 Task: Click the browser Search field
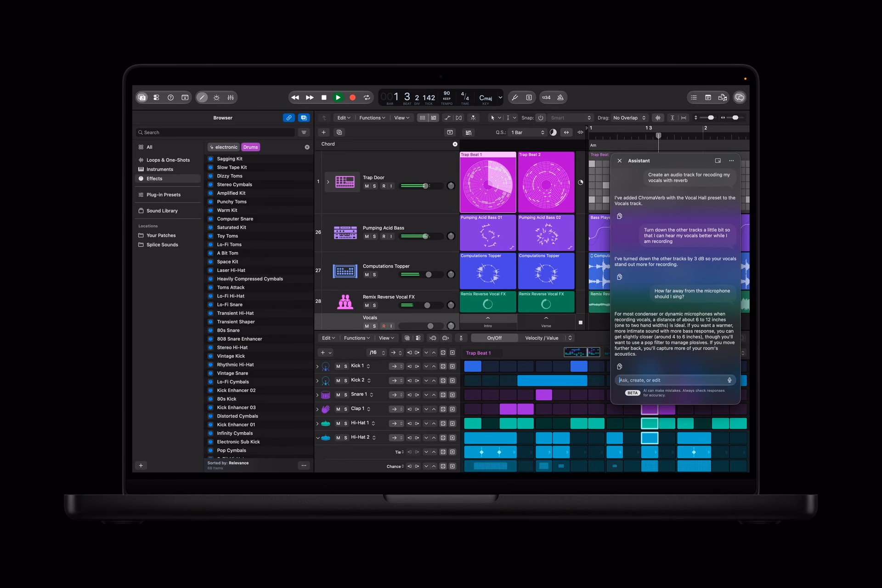pos(215,132)
